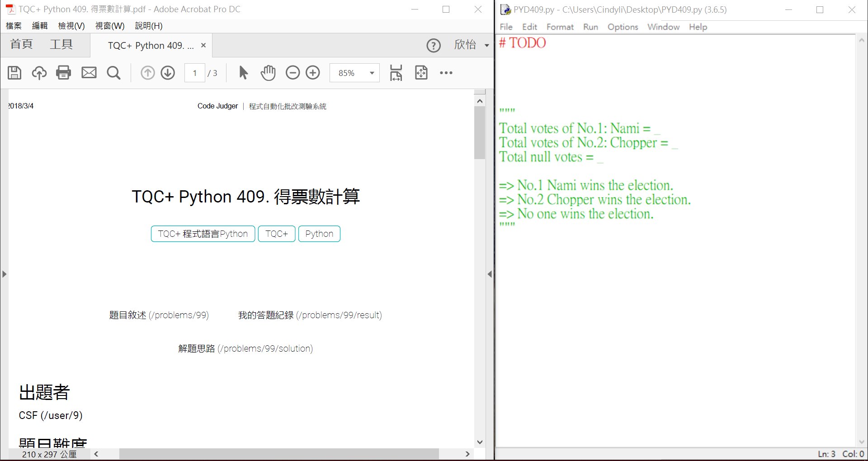This screenshot has height=461, width=868.
Task: Choose the arrow selection tool
Action: (243, 73)
